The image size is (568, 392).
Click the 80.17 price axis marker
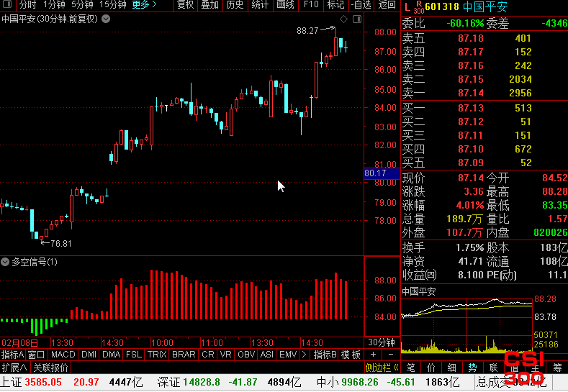(382, 173)
